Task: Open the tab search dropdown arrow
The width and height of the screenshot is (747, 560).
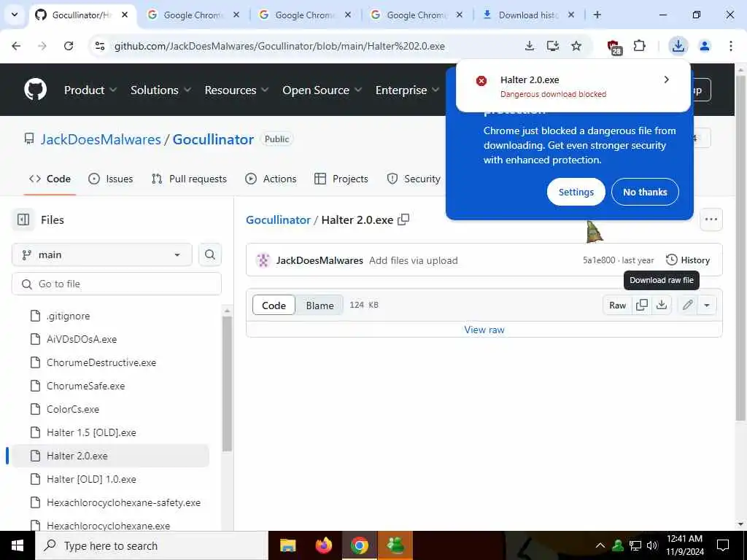Action: tap(15, 15)
